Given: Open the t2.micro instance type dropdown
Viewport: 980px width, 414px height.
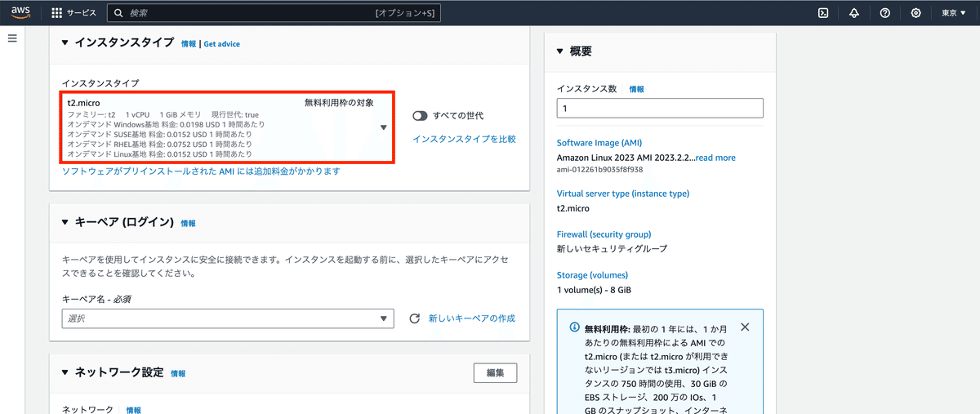Looking at the screenshot, I should [x=228, y=127].
